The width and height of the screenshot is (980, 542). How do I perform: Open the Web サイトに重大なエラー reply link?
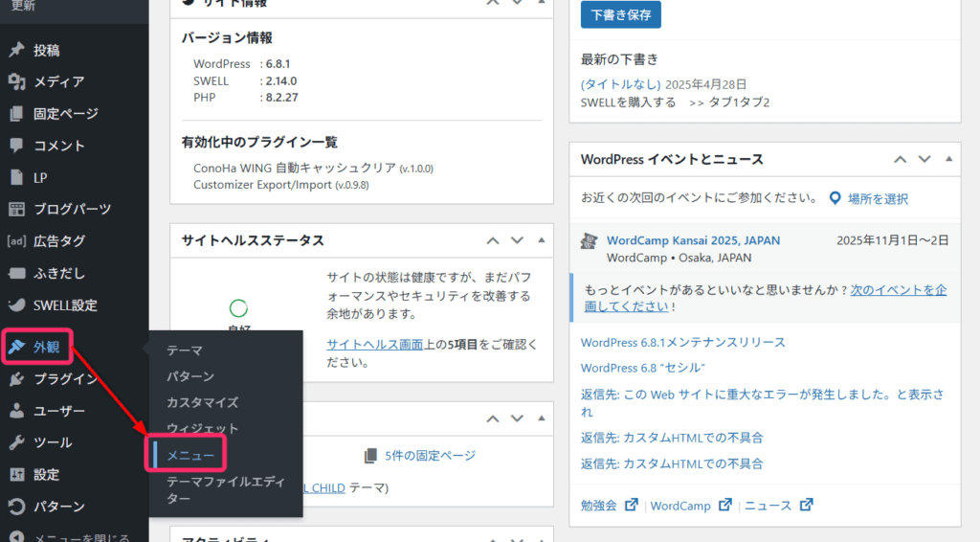coord(762,403)
